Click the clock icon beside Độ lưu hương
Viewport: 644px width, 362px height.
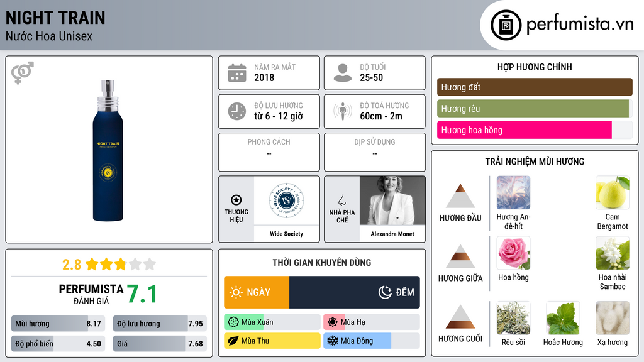(237, 111)
